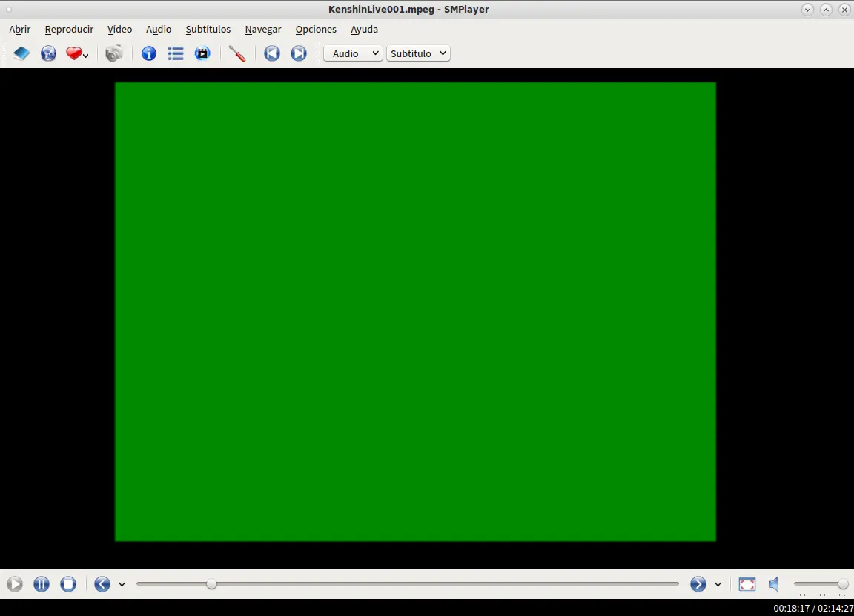Open the Abrir menu
Screen dimensions: 854x616
19,30
